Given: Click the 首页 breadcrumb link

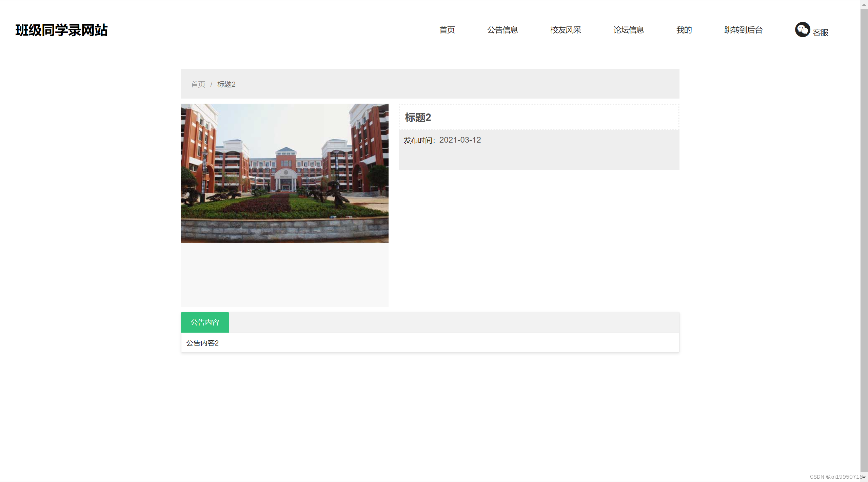Looking at the screenshot, I should 198,84.
